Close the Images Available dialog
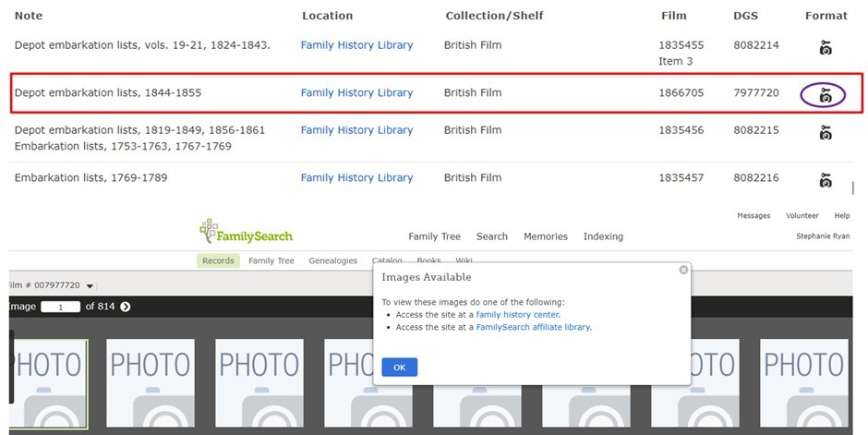The image size is (868, 435). [x=683, y=270]
